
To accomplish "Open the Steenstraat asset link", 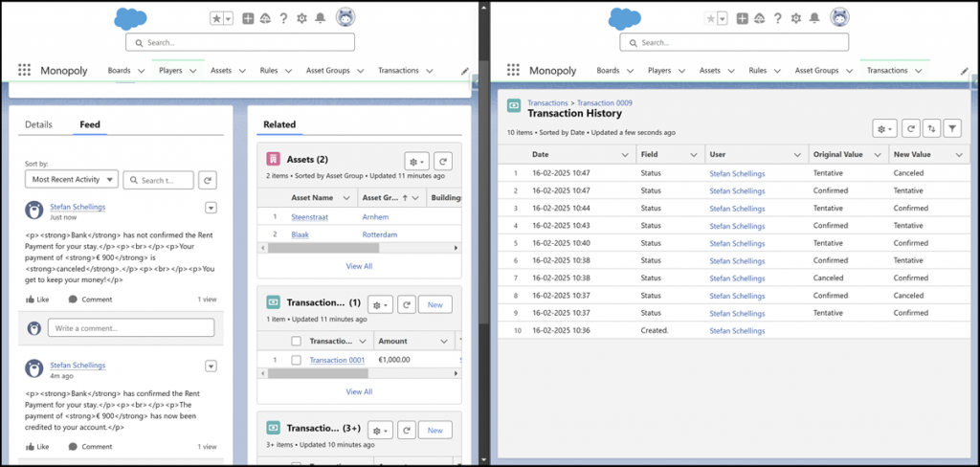I will coord(310,217).
